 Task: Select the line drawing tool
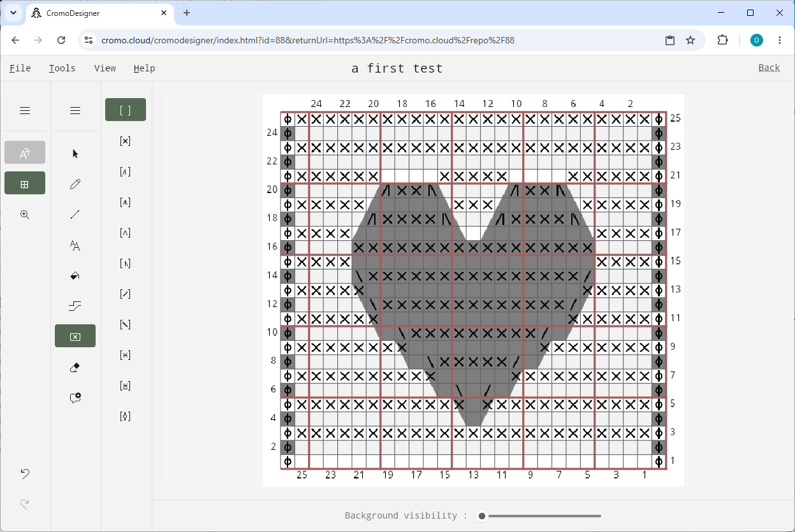pos(75,215)
